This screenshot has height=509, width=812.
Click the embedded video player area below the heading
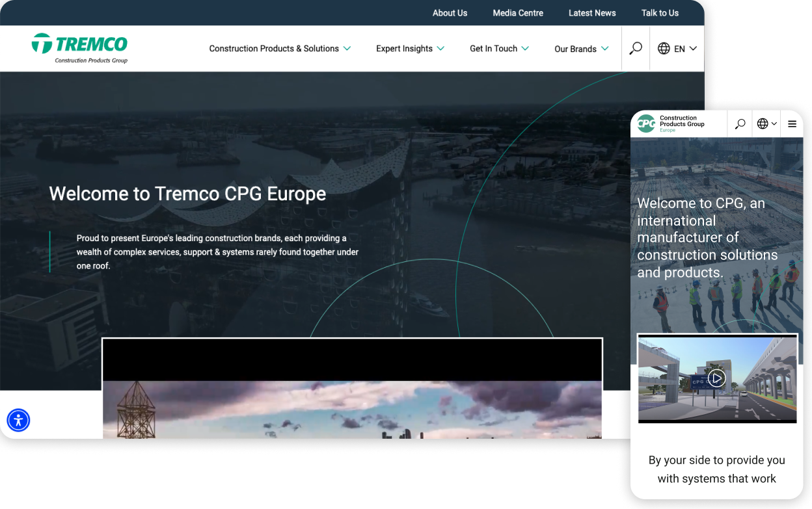(351, 390)
